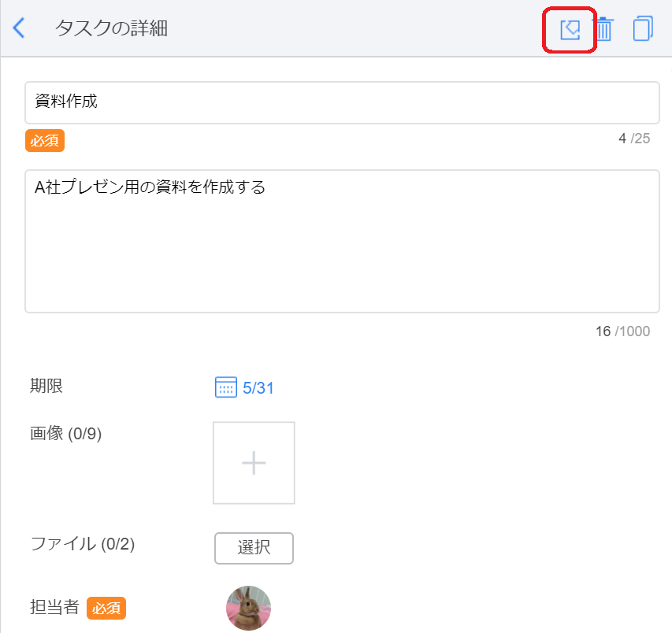Image resolution: width=672 pixels, height=633 pixels.
Task: Click the タスクの詳細 header title
Action: (x=111, y=29)
